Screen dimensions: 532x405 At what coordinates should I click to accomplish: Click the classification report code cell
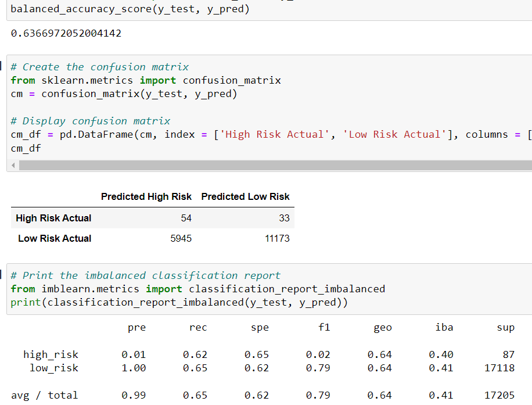tap(269, 289)
